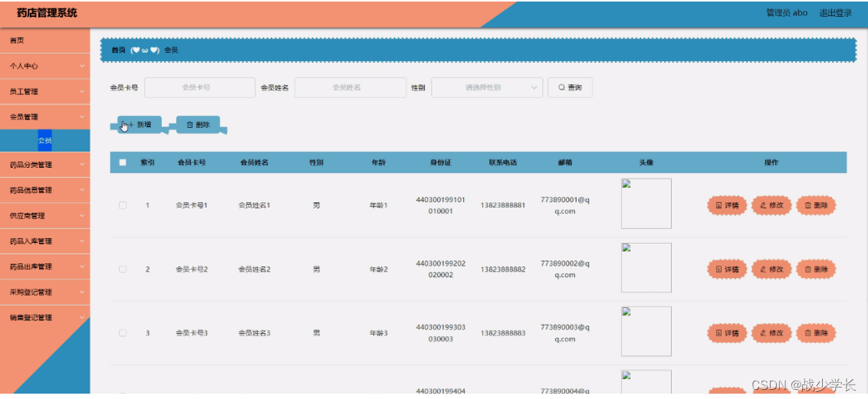Viewport: 868px width, 399px height.
Task: Click email 773890003@qq.com
Action: click(x=565, y=333)
